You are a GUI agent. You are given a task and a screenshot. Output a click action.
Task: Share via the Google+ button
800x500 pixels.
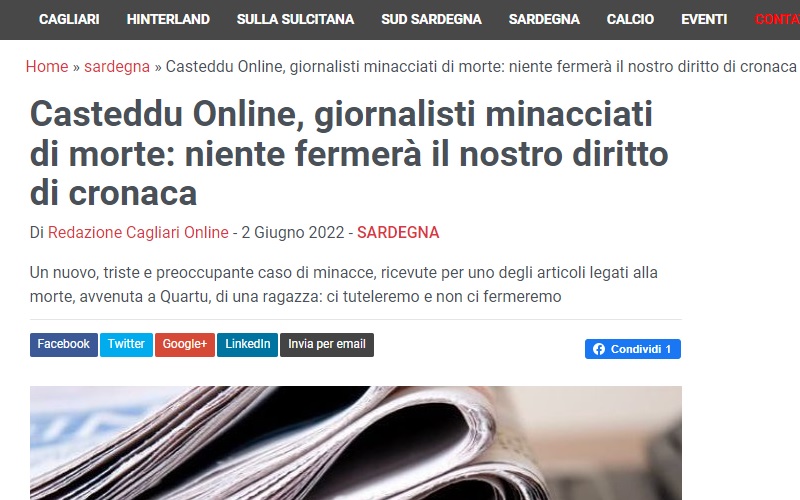point(185,344)
